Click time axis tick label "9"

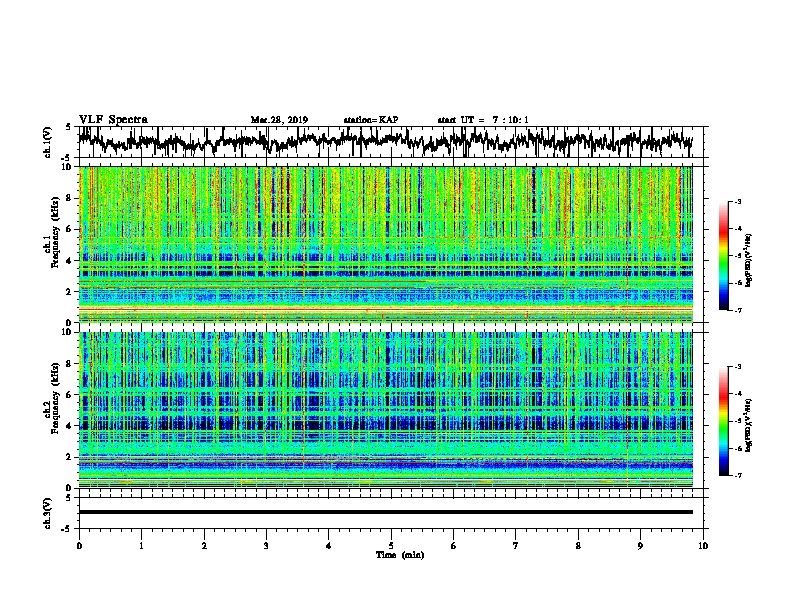tap(640, 546)
